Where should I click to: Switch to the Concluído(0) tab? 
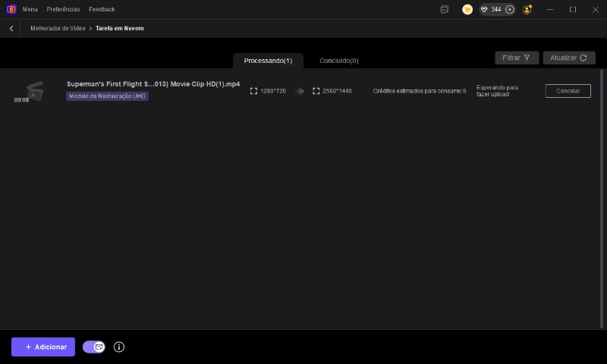[338, 61]
